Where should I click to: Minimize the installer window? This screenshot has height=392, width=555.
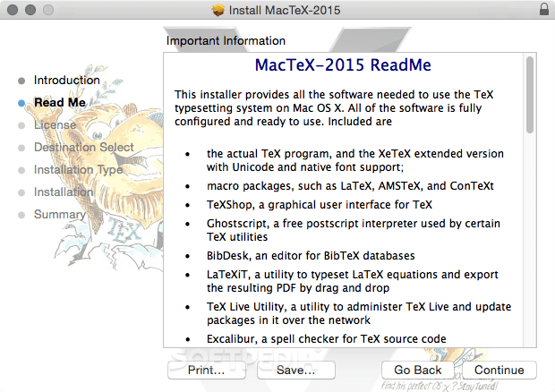[x=30, y=10]
